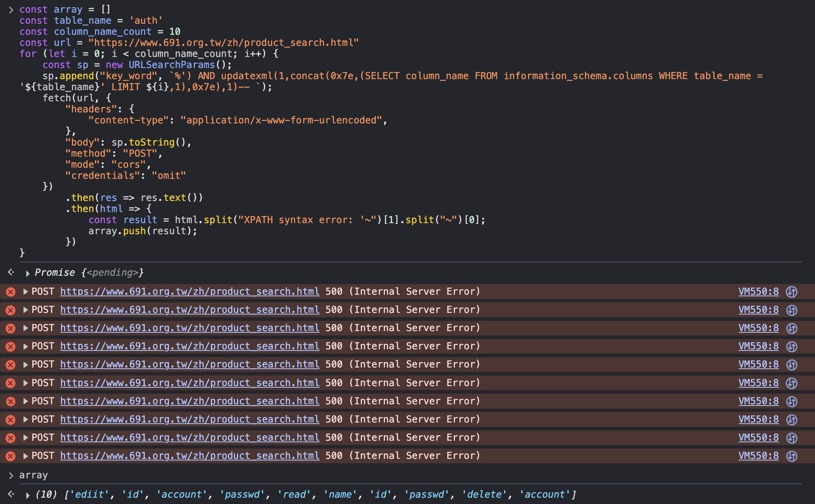Image resolution: width=815 pixels, height=504 pixels.
Task: Click the red error icon on the first POST row
Action: (11, 292)
